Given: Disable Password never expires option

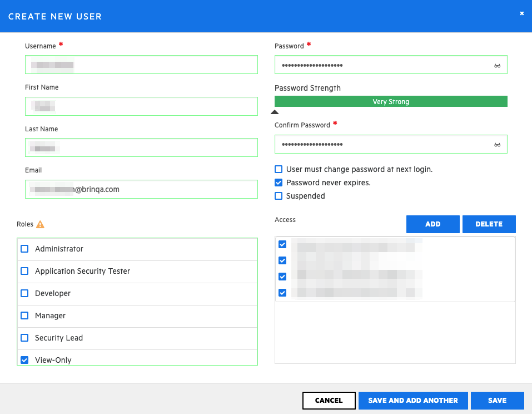Looking at the screenshot, I should coord(279,183).
